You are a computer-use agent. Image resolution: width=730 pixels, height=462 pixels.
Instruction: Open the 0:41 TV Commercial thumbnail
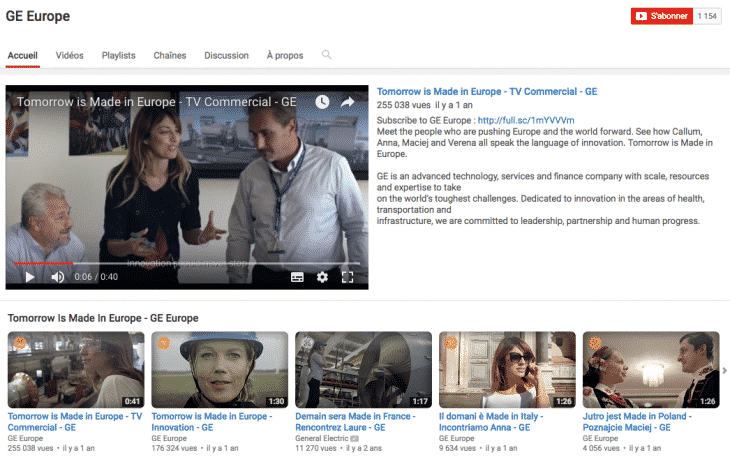(x=76, y=370)
